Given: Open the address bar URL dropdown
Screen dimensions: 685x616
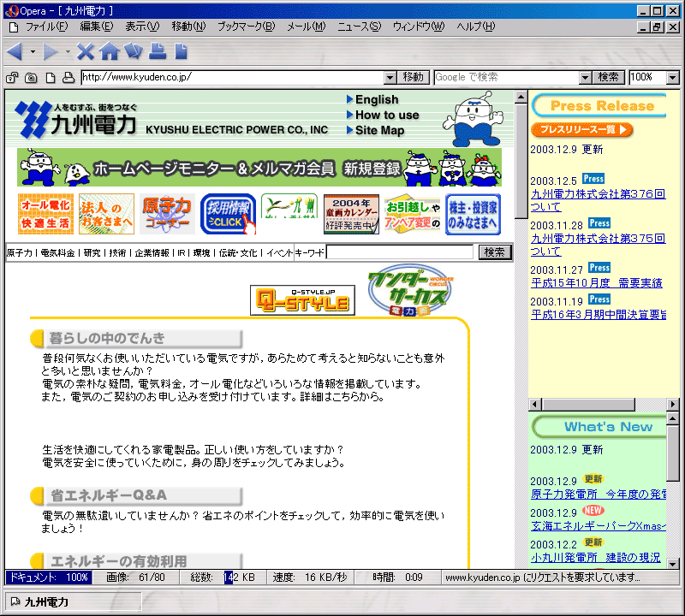Looking at the screenshot, I should tap(390, 78).
